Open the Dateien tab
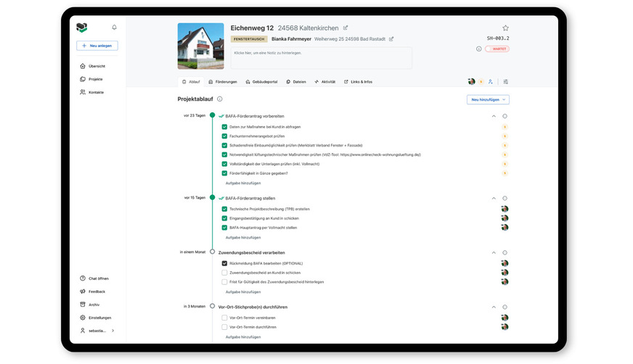Viewport: 633px width, 364px height. 296,82
